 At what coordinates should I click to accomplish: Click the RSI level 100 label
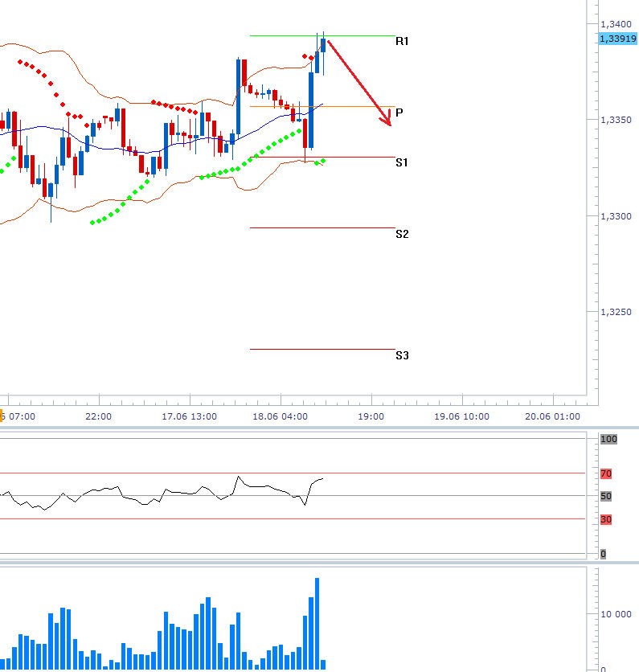click(x=608, y=439)
